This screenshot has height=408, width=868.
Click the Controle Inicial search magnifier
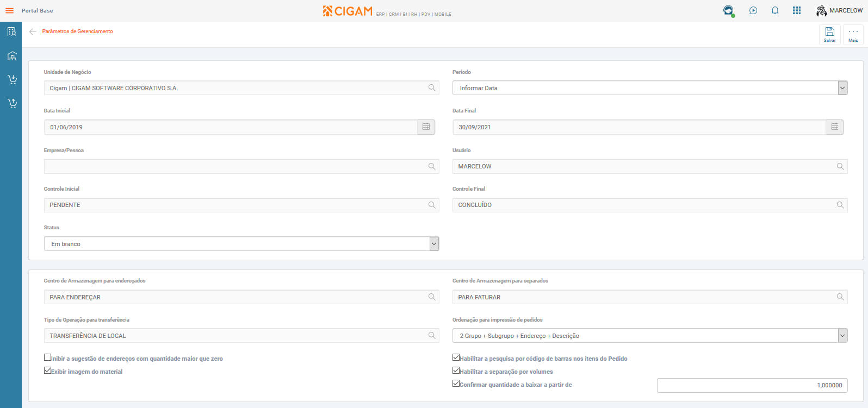tap(432, 205)
